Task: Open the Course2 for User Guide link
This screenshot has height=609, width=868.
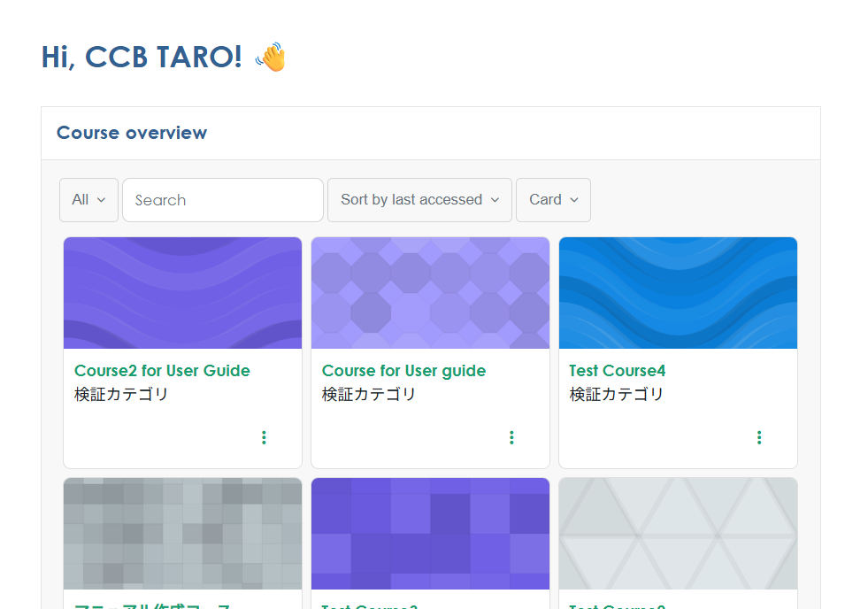Action: [x=162, y=371]
